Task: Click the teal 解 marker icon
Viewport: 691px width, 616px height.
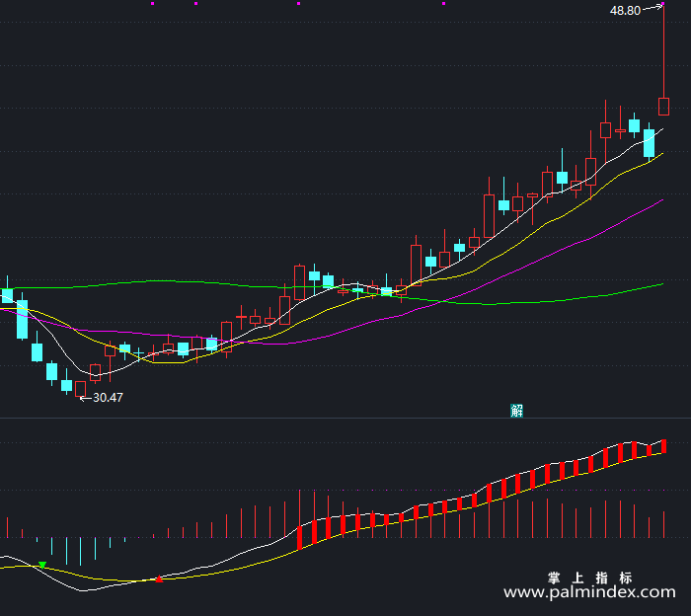Action: (x=516, y=411)
